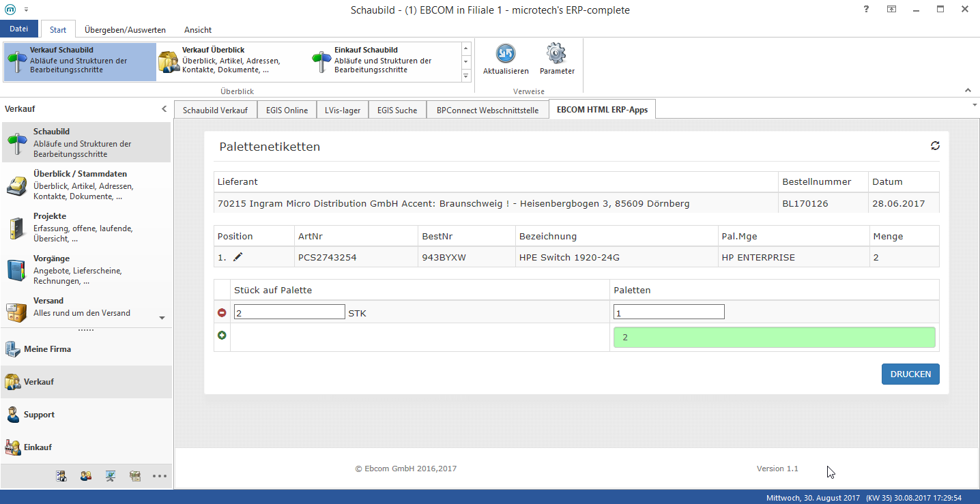Viewport: 980px width, 504px height.
Task: Click the Aktualisieren refresh icon
Action: point(506,59)
